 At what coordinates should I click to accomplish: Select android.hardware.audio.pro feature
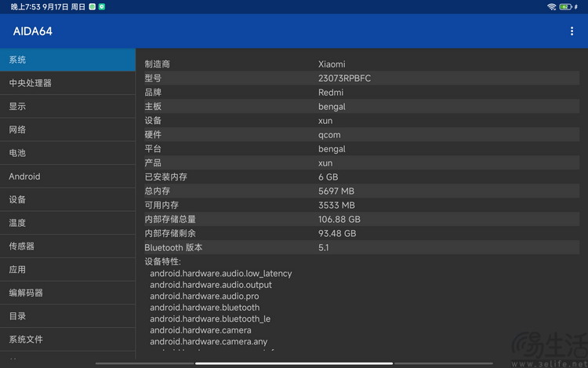(x=205, y=296)
